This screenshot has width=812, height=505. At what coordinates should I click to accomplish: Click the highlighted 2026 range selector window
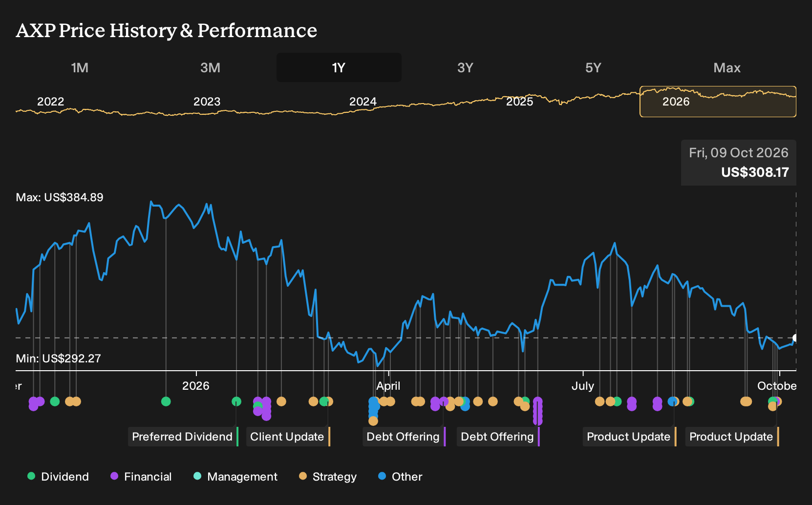[718, 102]
